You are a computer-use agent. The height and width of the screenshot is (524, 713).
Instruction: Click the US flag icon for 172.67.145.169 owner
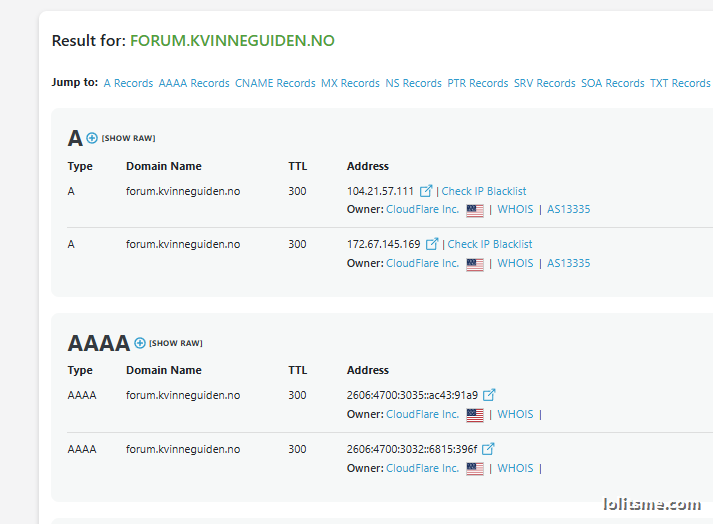point(475,264)
